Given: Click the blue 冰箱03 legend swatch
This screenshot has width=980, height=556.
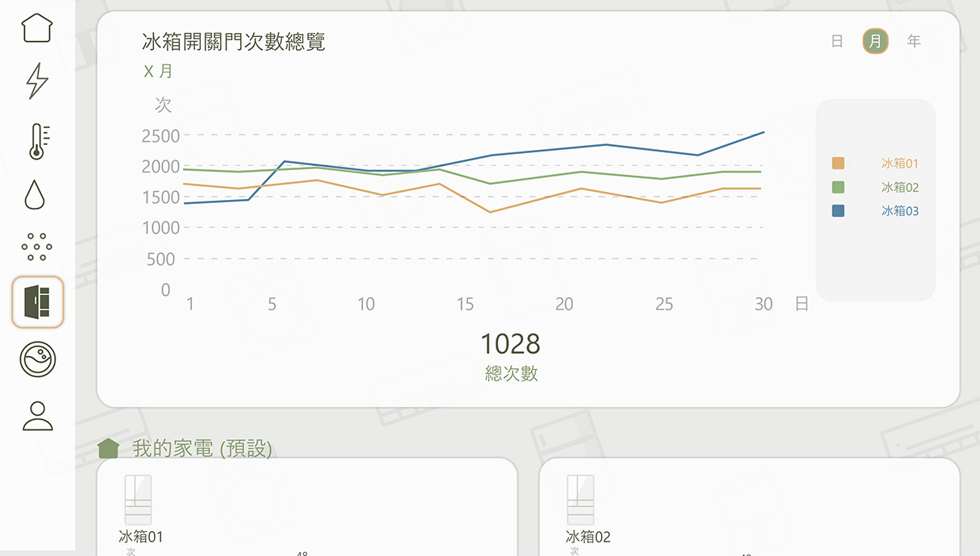Looking at the screenshot, I should click(x=838, y=211).
